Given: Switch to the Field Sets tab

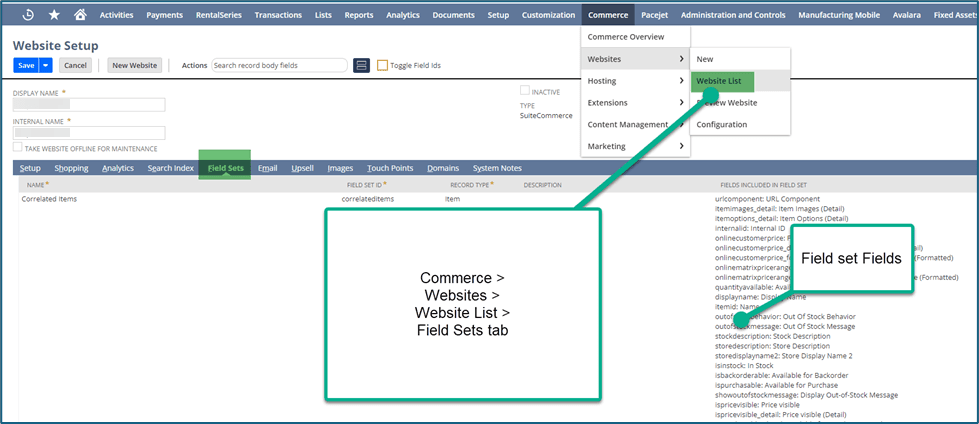Looking at the screenshot, I should click(225, 168).
